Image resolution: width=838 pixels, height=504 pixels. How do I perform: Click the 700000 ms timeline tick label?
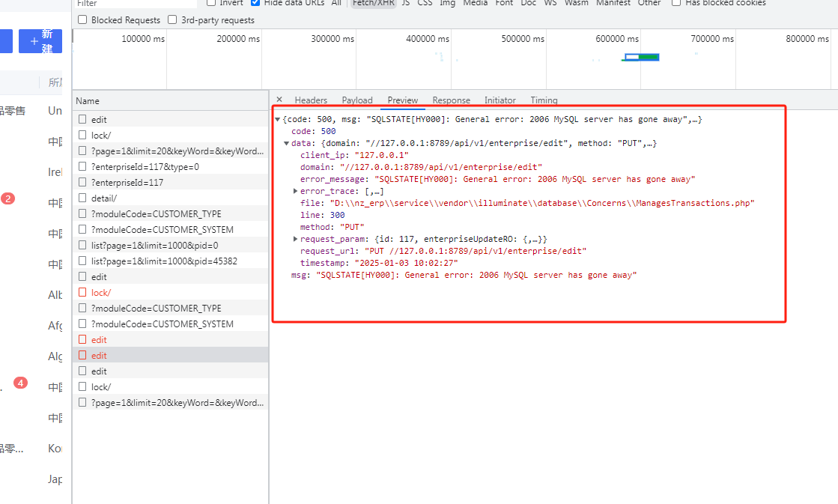point(712,39)
